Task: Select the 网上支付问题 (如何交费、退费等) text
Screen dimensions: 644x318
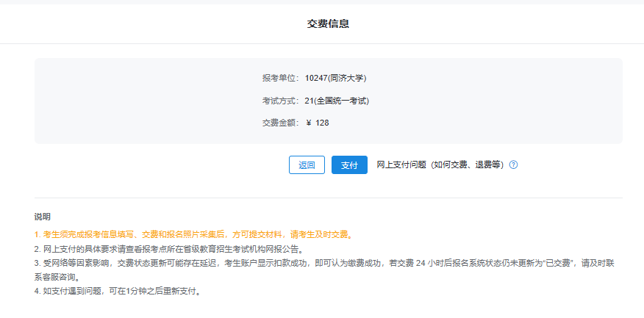Action: point(440,165)
